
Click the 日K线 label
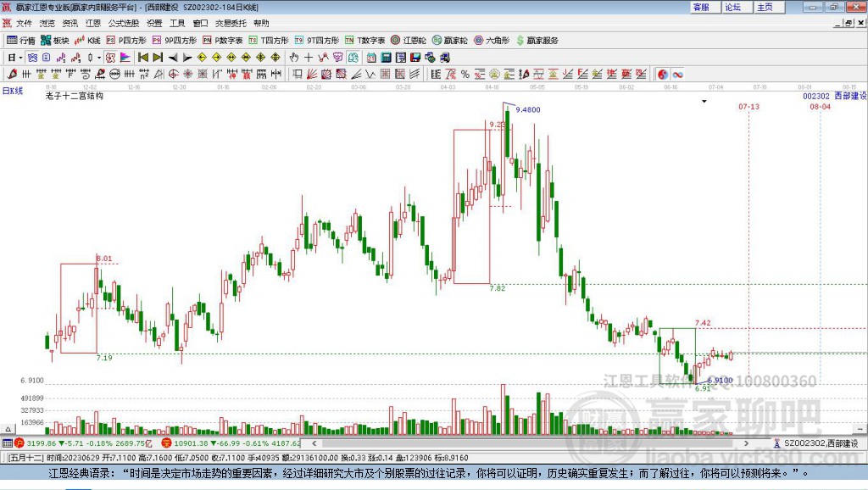click(x=13, y=91)
